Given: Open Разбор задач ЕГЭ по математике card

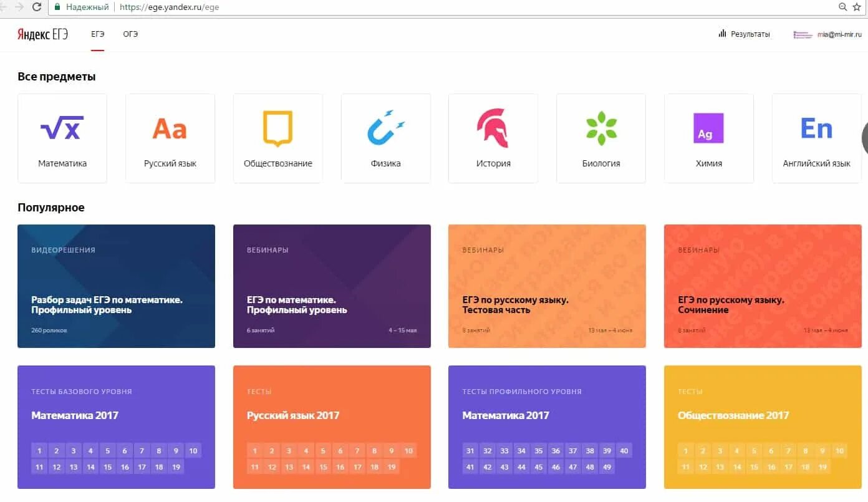Looking at the screenshot, I should (x=116, y=286).
